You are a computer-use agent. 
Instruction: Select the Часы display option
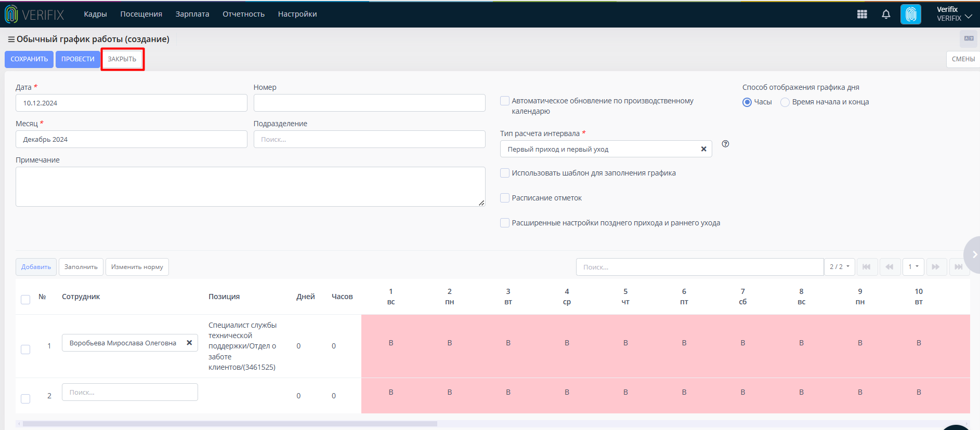[x=747, y=102]
